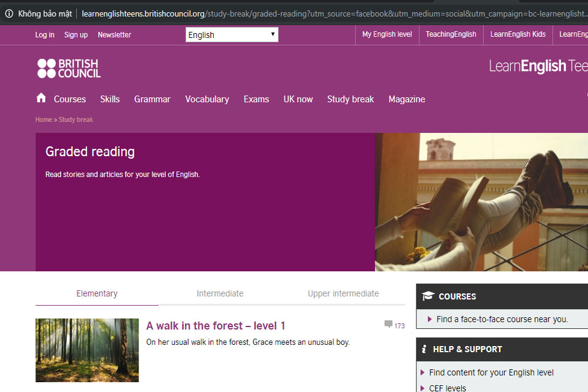Open 'Find a face-to-face course near you'
Image resolution: width=588 pixels, height=392 pixels.
(x=502, y=319)
